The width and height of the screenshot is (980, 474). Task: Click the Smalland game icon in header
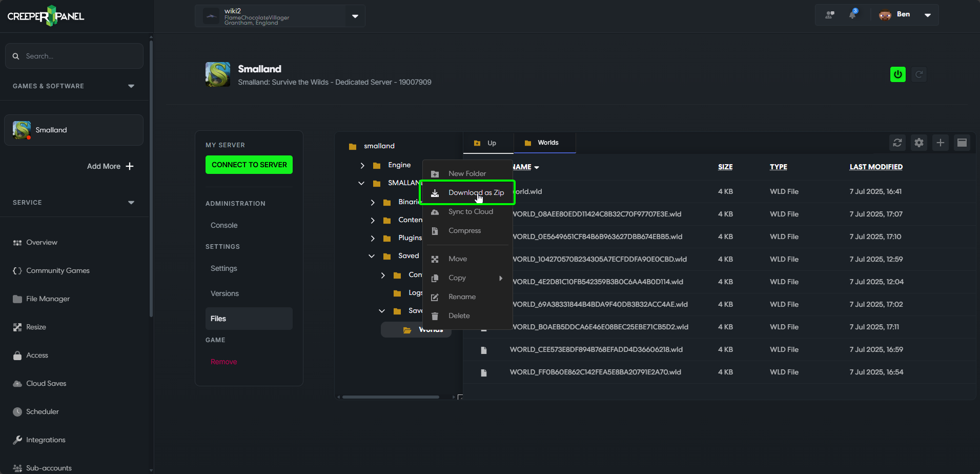click(218, 74)
